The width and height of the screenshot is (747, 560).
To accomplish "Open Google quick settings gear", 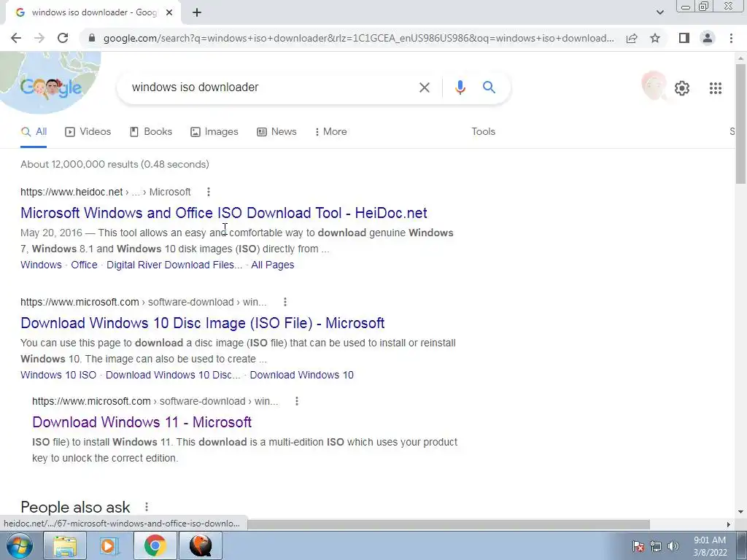I will pos(682,88).
